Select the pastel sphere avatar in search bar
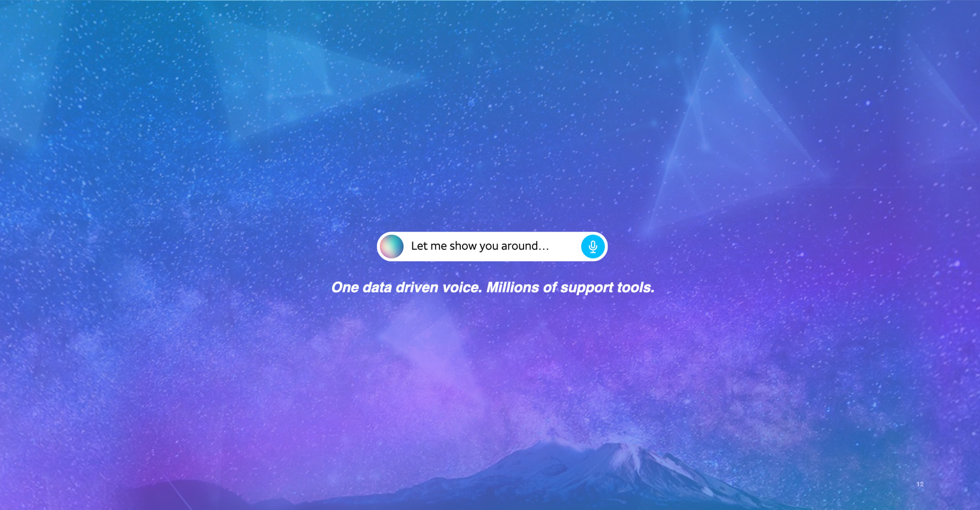Viewport: 980px width, 510px height. (391, 246)
